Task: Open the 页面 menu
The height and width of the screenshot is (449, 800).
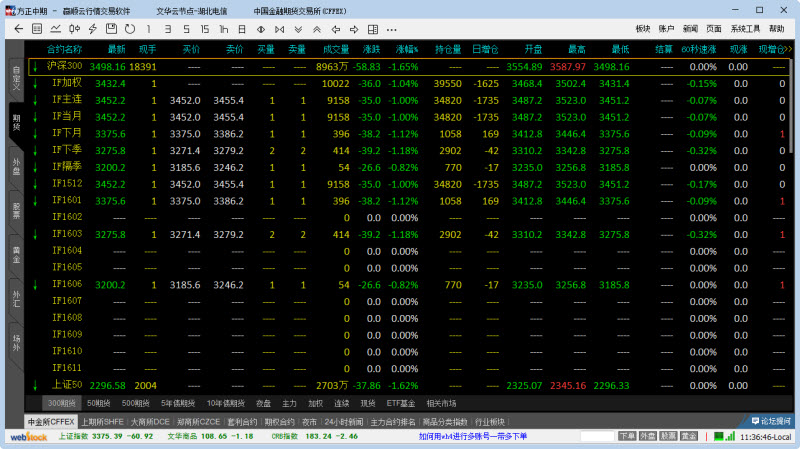Action: pyautogui.click(x=714, y=29)
